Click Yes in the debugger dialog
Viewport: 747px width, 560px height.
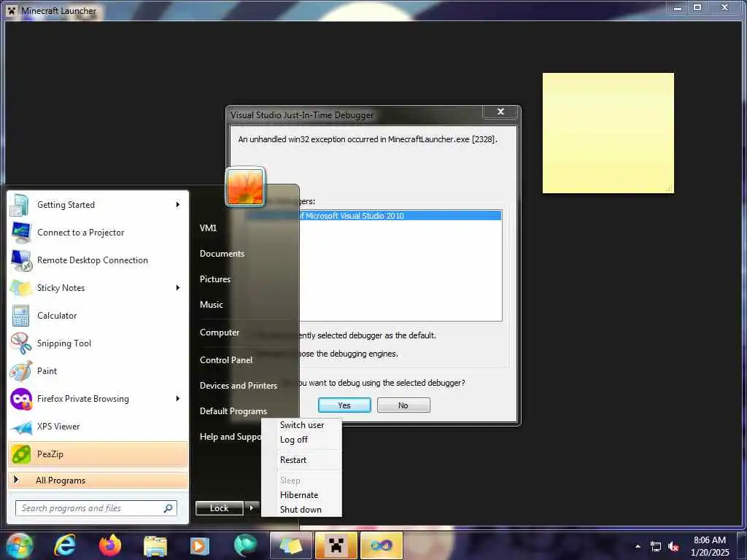click(x=344, y=405)
